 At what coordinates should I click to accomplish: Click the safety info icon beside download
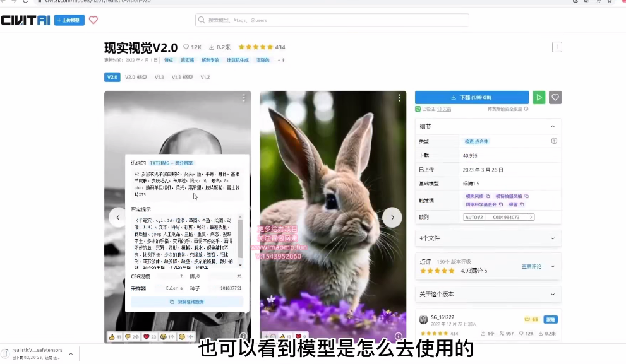(526, 109)
